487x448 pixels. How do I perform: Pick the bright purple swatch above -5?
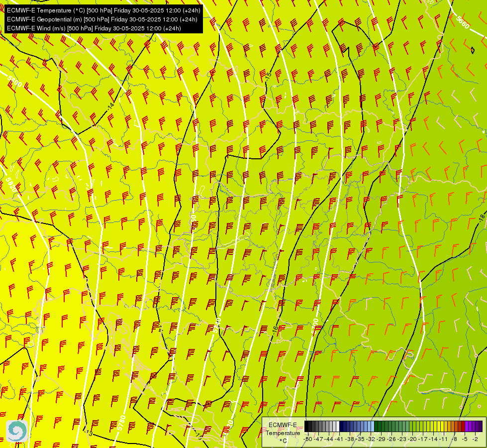pyautogui.click(x=467, y=426)
